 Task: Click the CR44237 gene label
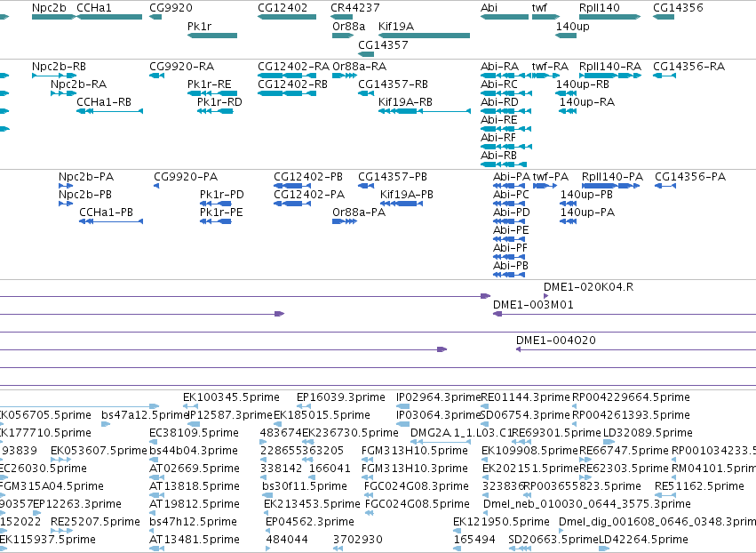point(354,8)
